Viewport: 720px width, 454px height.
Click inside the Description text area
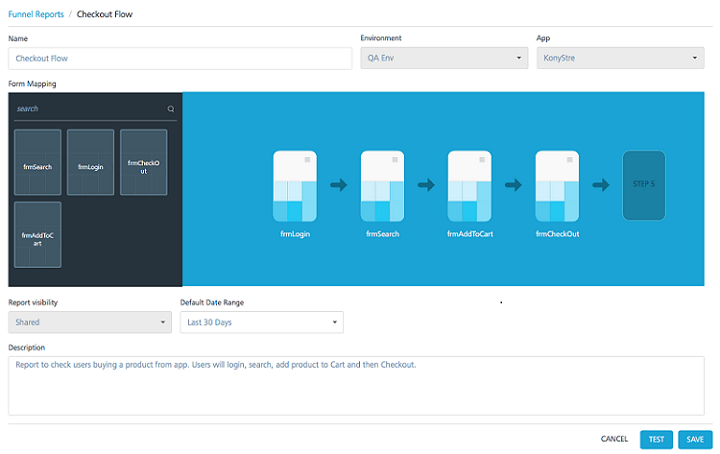[356, 386]
